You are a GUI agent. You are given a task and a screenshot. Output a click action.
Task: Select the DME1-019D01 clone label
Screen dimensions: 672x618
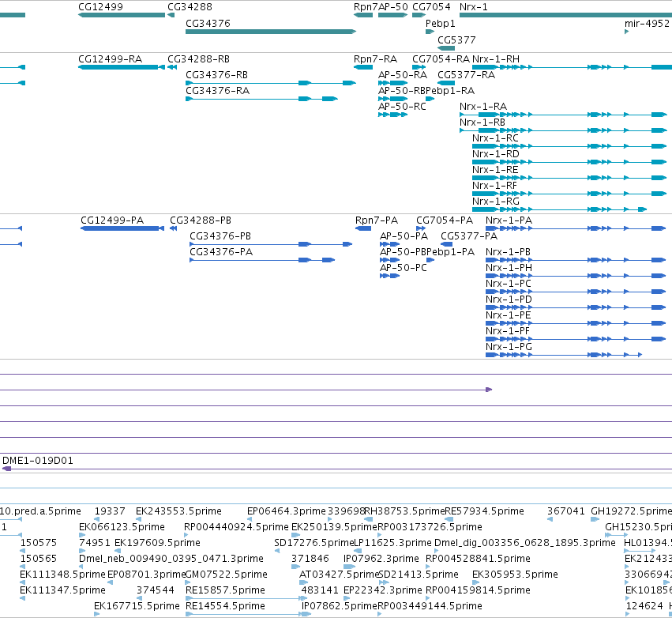click(x=38, y=461)
